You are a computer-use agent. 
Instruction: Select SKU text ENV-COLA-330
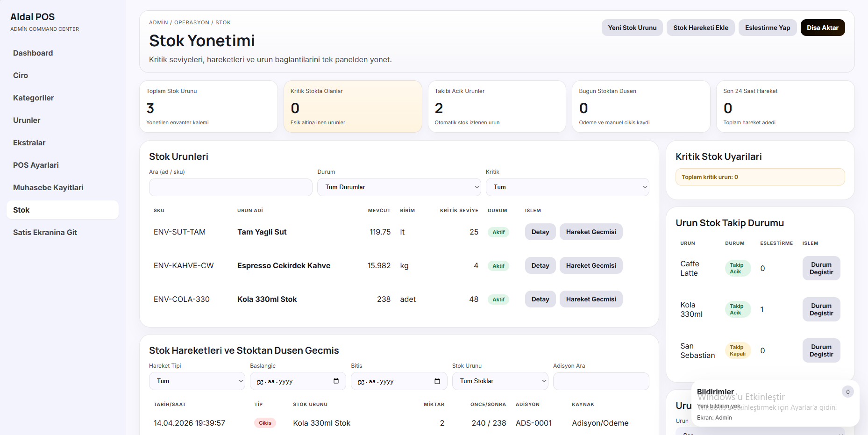(182, 299)
